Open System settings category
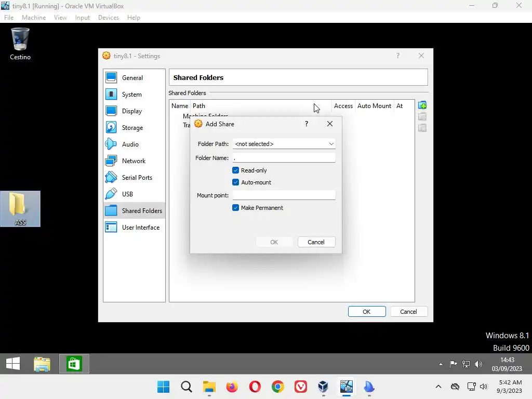This screenshot has width=532, height=399. coord(134,95)
